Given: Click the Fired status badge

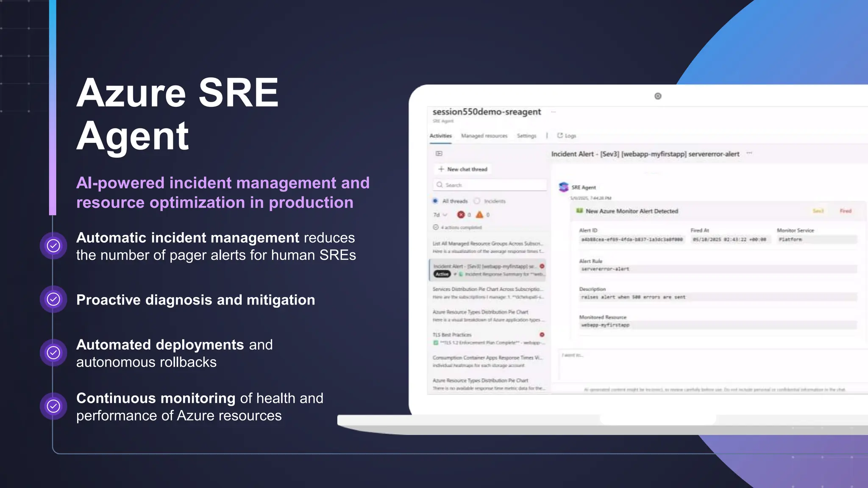Looking at the screenshot, I should pyautogui.click(x=846, y=211).
